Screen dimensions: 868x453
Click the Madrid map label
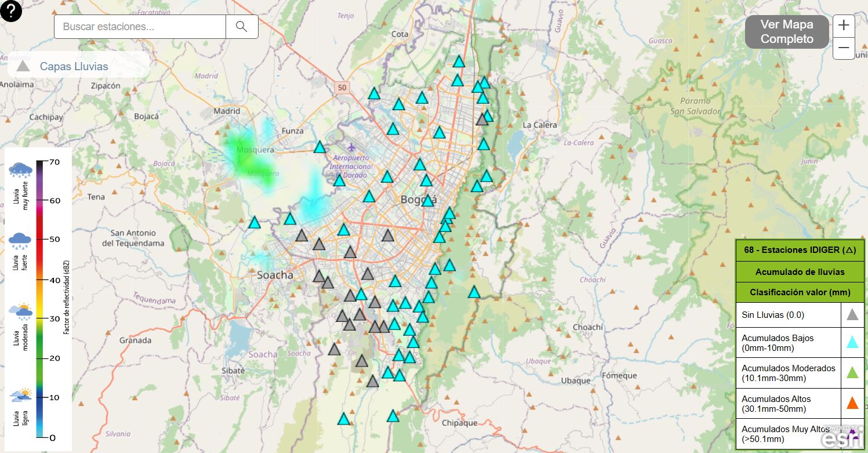(x=227, y=111)
